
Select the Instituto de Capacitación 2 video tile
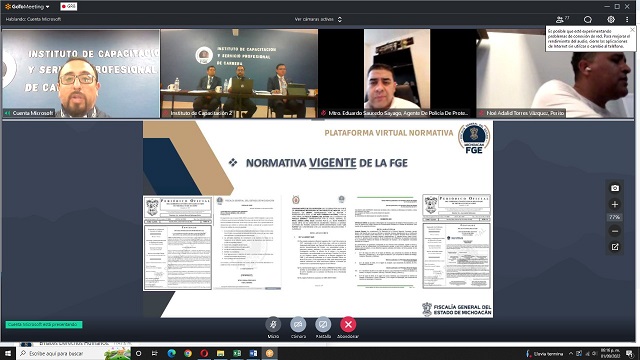coord(239,73)
